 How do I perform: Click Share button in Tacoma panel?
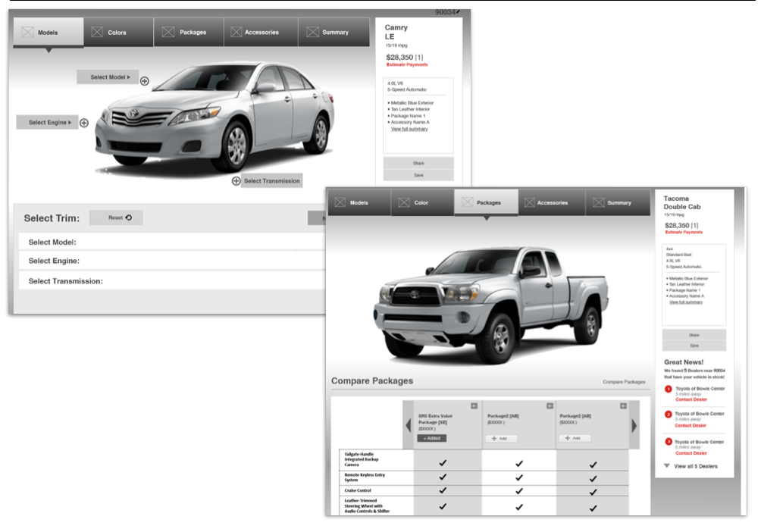pos(694,335)
